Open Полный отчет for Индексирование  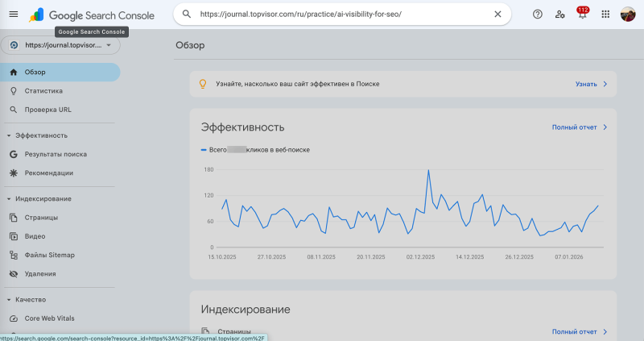[574, 331]
